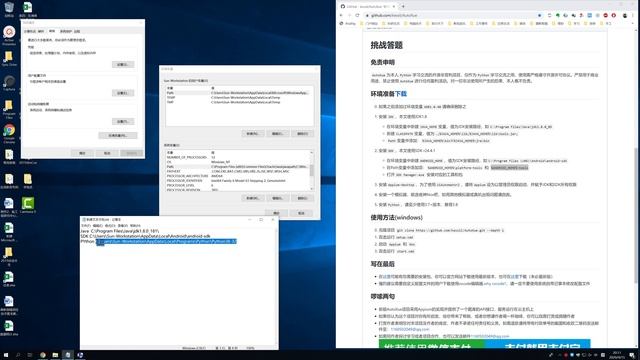Select the user variable TMP row
The width and height of the screenshot is (640, 360).
239,102
